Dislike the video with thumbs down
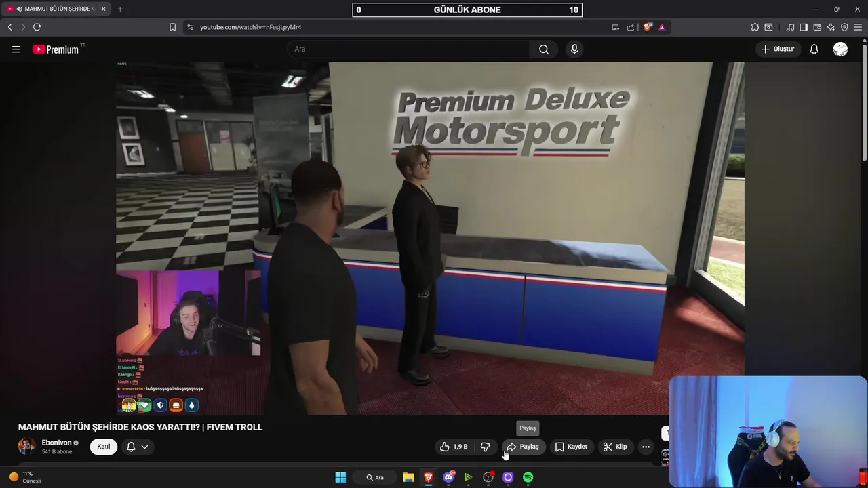868x488 pixels. [485, 447]
